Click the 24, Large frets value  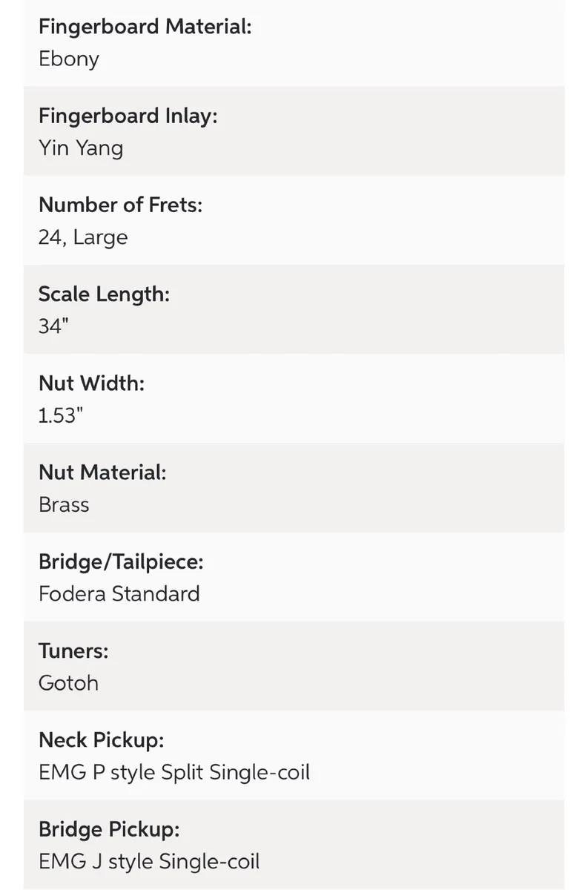coord(83,238)
